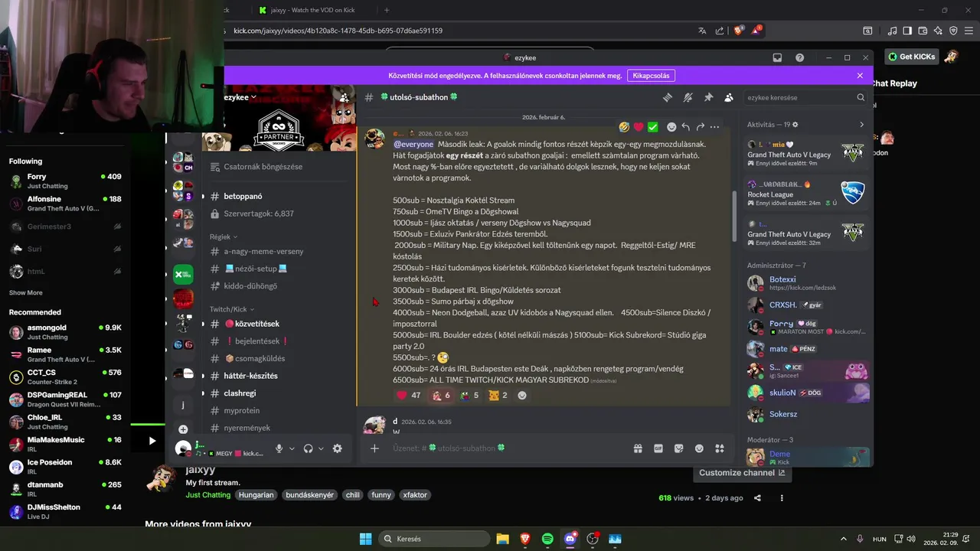Toggle the cat reaction showing count 2
The width and height of the screenshot is (980, 551).
(x=498, y=395)
